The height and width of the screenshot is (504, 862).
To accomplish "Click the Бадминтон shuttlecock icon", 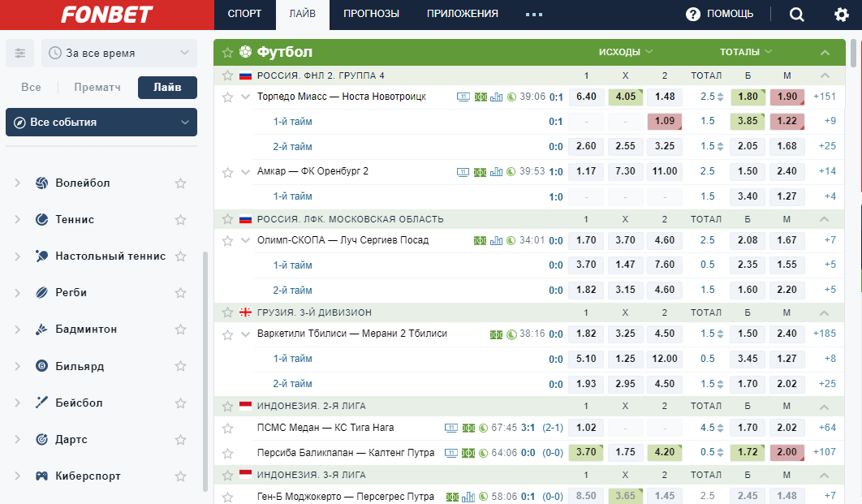I will click(41, 330).
